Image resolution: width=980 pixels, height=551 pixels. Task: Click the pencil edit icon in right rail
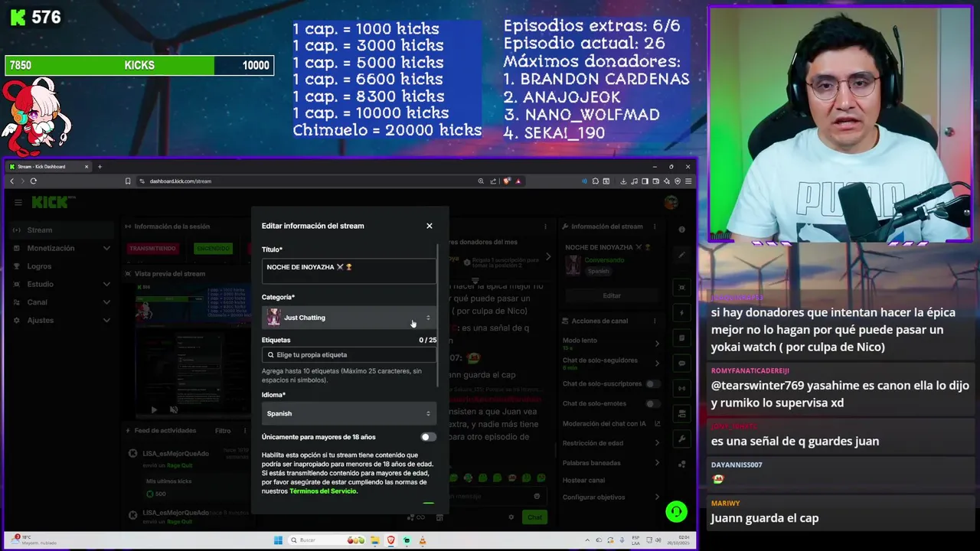(681, 255)
